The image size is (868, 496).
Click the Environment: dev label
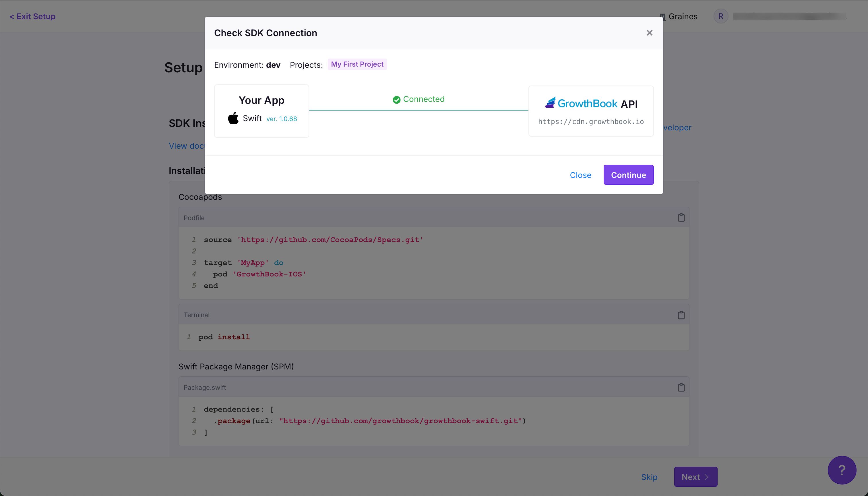(x=247, y=65)
